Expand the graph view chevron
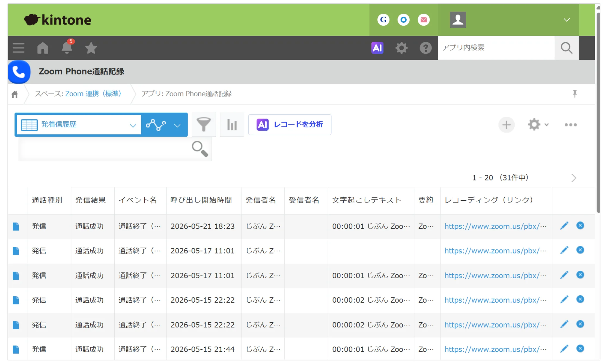The width and height of the screenshot is (607, 364). click(177, 125)
